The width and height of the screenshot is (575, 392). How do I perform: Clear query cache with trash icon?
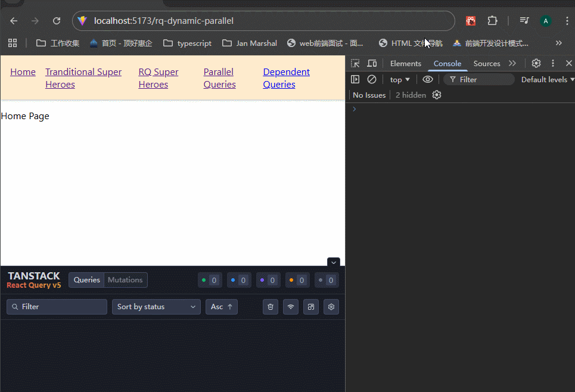(x=271, y=307)
